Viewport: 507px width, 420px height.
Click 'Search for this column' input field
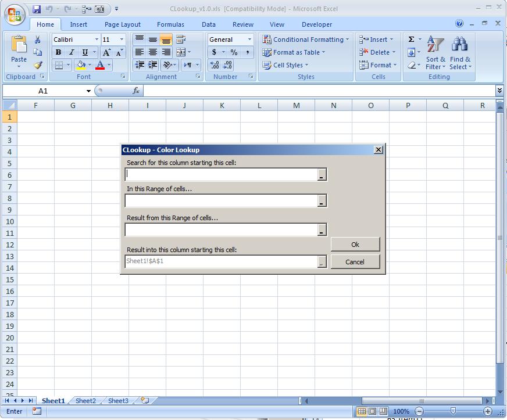click(222, 174)
